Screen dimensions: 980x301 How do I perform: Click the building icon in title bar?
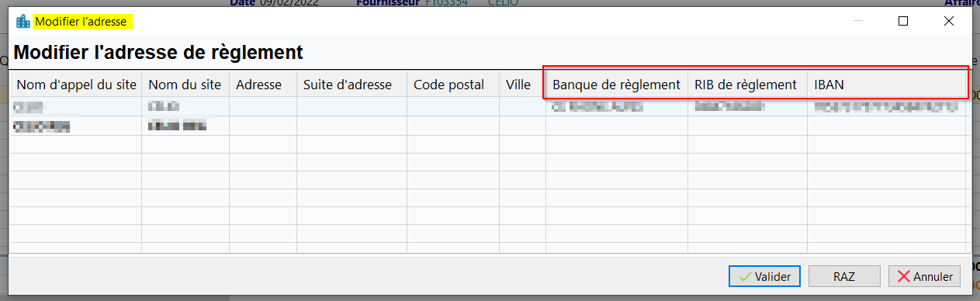point(23,22)
